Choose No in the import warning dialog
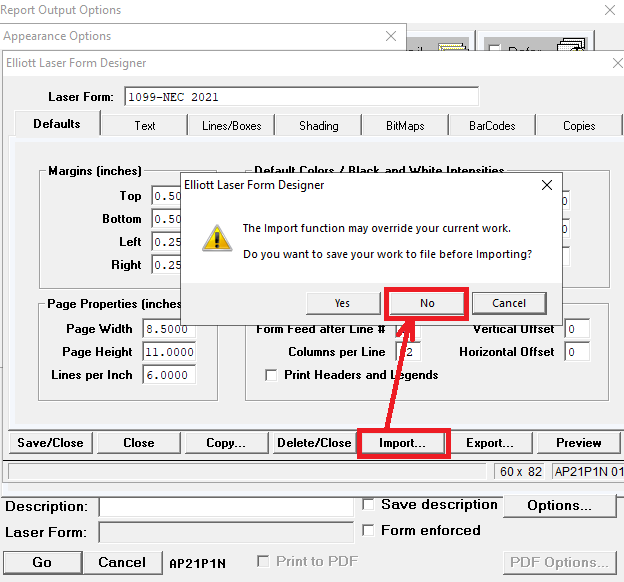The image size is (624, 582). point(427,303)
